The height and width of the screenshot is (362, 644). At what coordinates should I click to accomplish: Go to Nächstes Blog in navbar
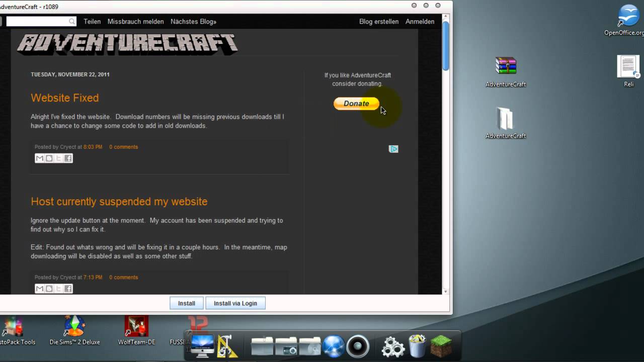[193, 22]
